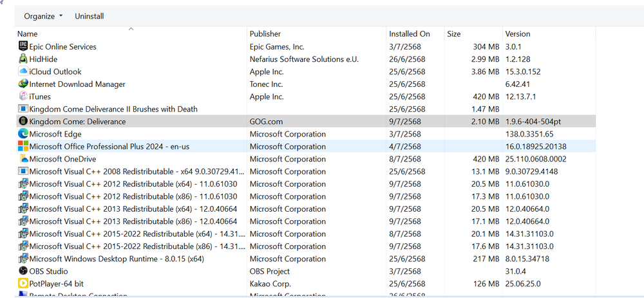Click the Microsoft Edge icon
Screen dimensions: 644x298
[23, 134]
